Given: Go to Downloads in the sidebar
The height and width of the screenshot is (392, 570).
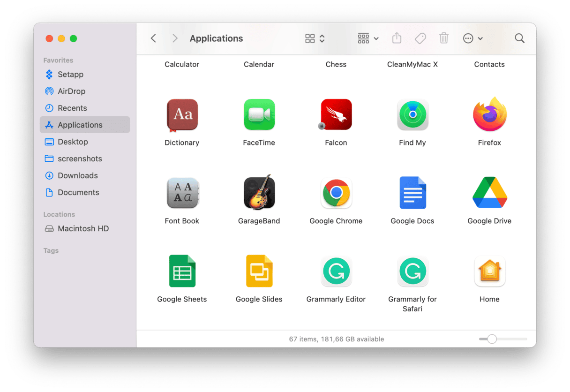Looking at the screenshot, I should [77, 175].
